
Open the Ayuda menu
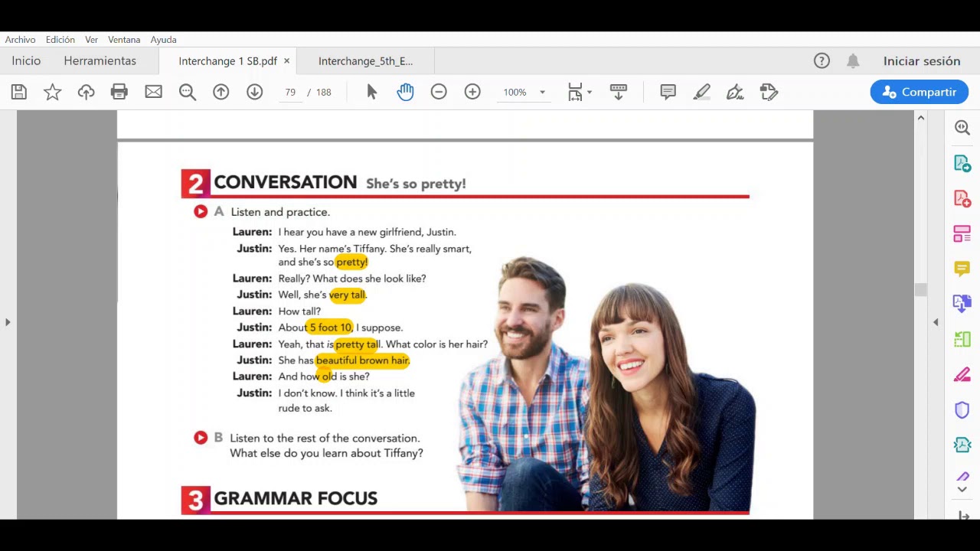click(163, 40)
